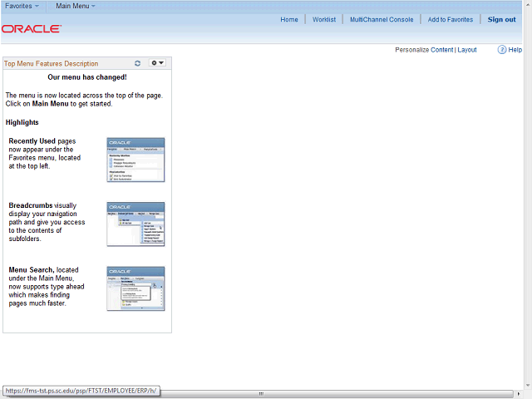Image resolution: width=532 pixels, height=399 pixels.
Task: Click the Recently Used pages thumbnail
Action: coord(135,160)
